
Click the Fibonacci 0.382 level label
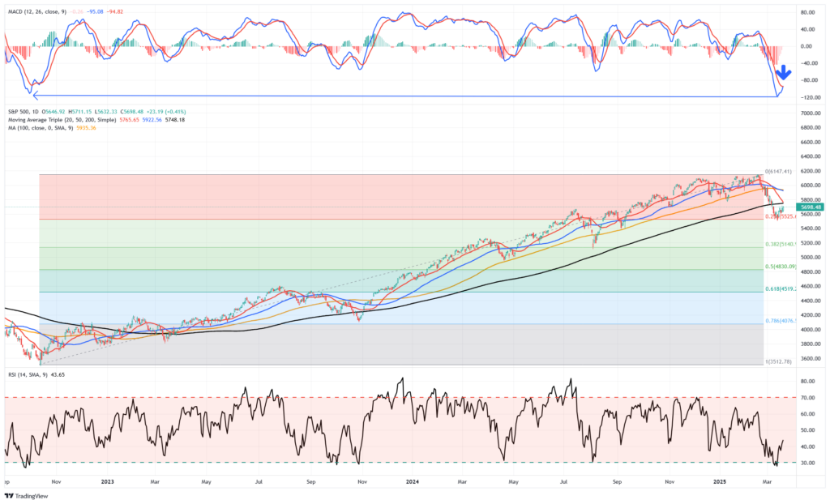point(781,244)
